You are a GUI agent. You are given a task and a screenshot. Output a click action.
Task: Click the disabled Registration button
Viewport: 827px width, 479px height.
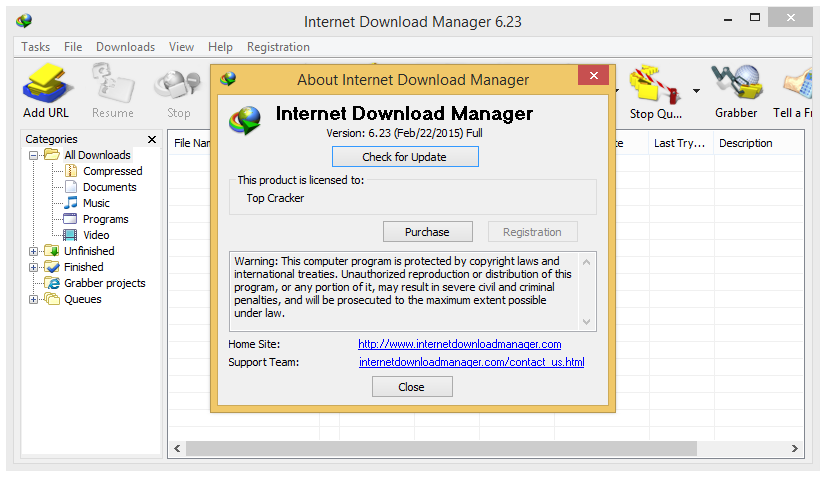532,232
